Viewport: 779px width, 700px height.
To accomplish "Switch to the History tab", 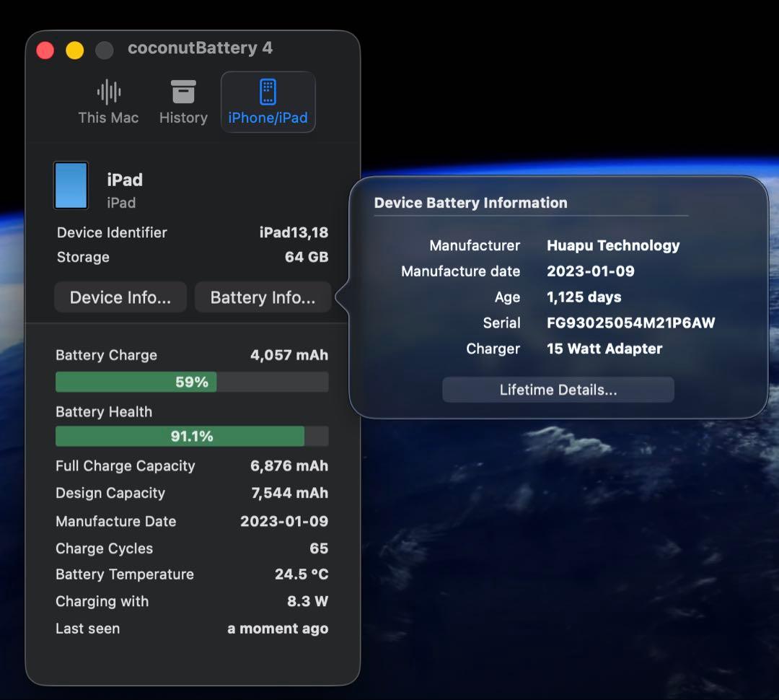I will (x=182, y=101).
